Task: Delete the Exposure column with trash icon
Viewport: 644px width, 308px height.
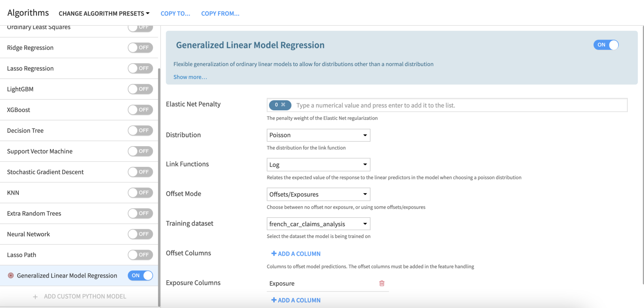Action: click(382, 283)
